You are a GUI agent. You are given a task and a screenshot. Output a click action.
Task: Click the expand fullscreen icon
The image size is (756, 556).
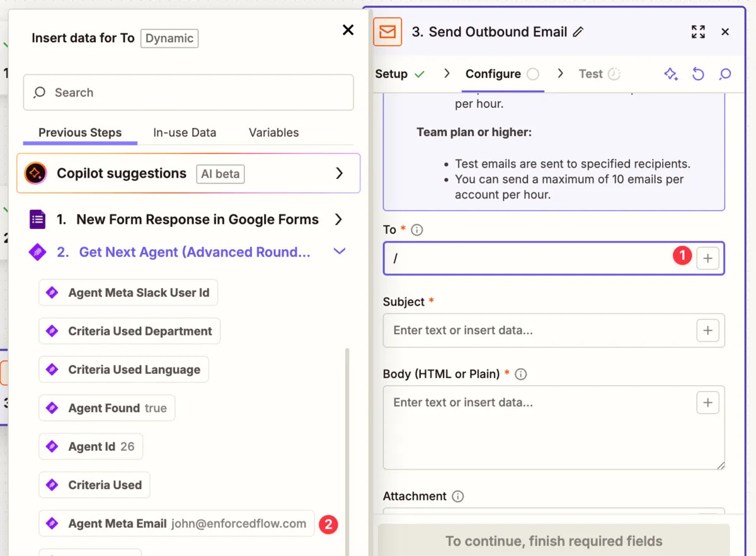click(697, 32)
